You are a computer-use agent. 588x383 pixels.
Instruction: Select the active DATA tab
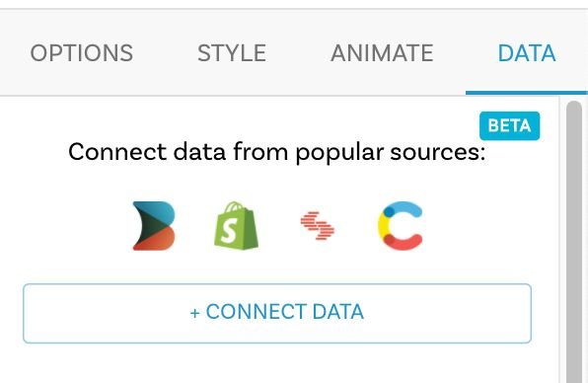(527, 53)
